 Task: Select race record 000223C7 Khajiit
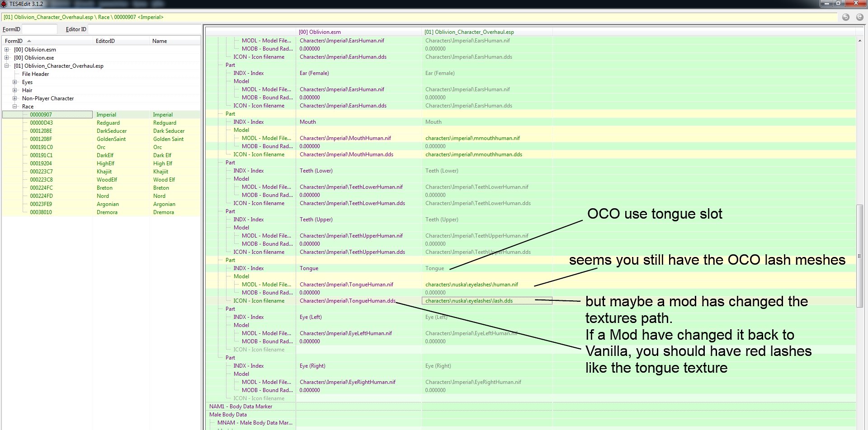[x=101, y=172]
